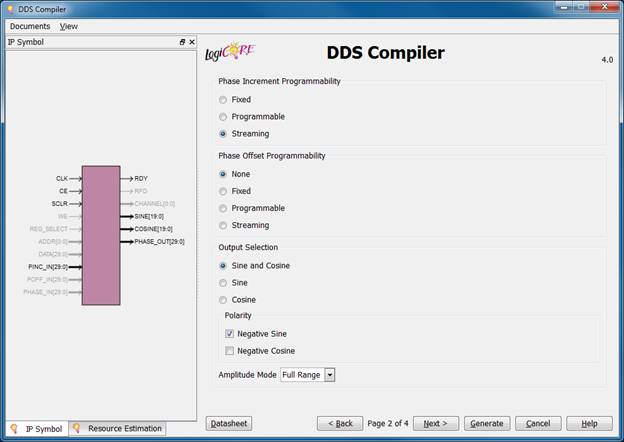The height and width of the screenshot is (442, 624).
Task: Click the COSINE[19:0] output port label
Action: pyautogui.click(x=153, y=229)
